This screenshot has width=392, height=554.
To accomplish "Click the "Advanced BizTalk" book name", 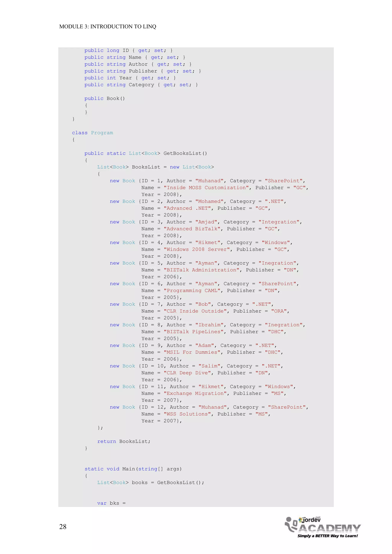I will click(192, 229).
